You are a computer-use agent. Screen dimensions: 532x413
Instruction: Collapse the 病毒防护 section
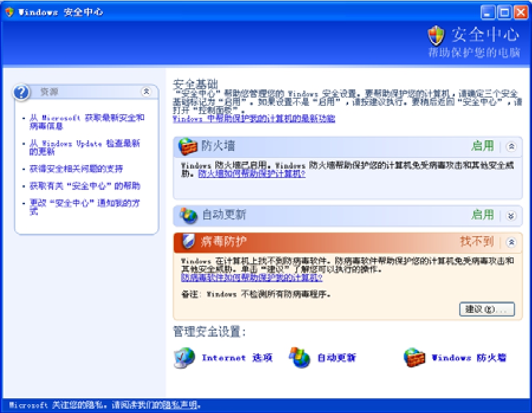[511, 242]
